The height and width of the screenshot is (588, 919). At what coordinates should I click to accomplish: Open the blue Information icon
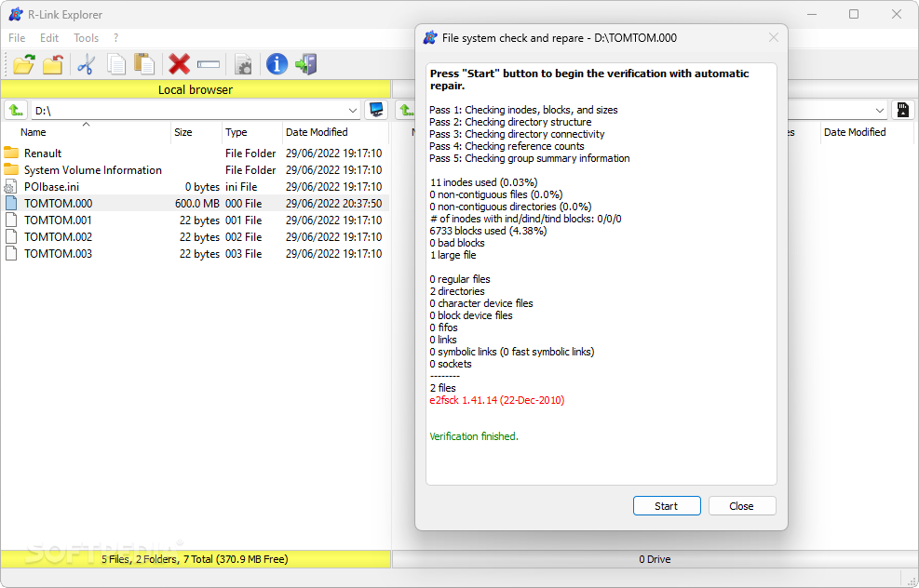(x=277, y=64)
